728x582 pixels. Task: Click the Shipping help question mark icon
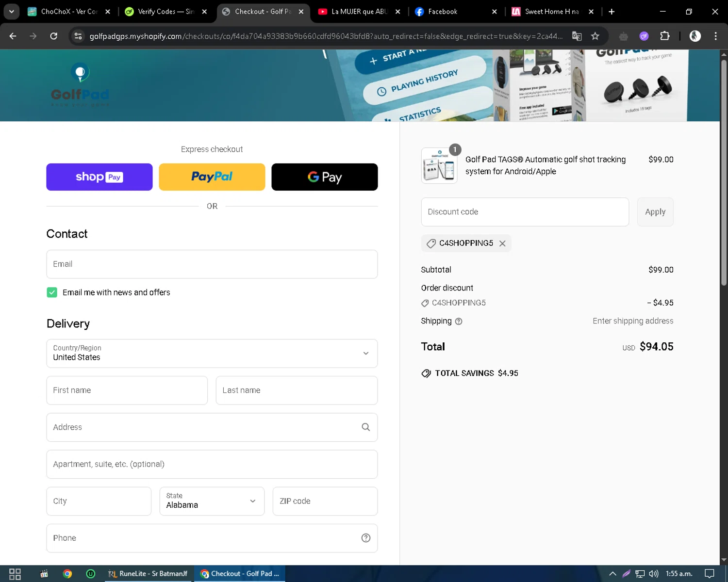[459, 321]
